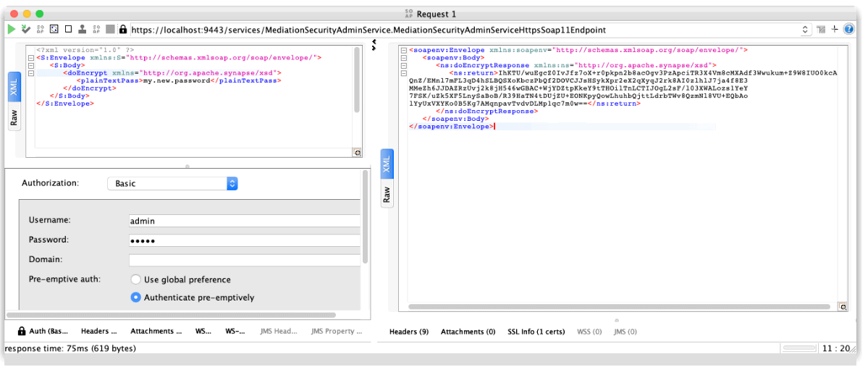Switch to the Raw view of the request

click(x=14, y=118)
